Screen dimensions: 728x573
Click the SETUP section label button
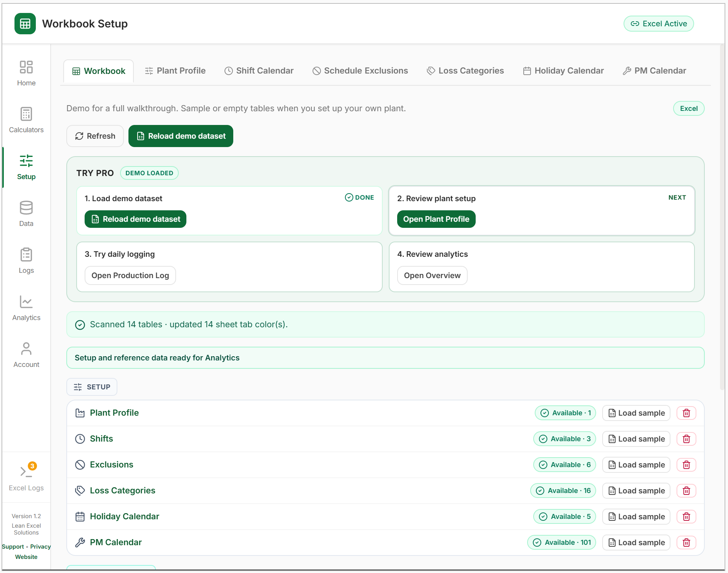click(x=92, y=387)
